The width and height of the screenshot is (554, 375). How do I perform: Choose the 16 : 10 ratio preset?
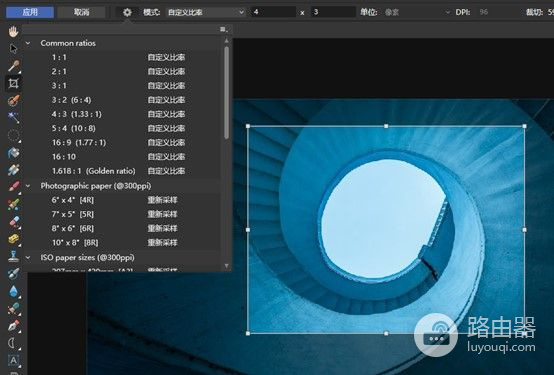122,157
